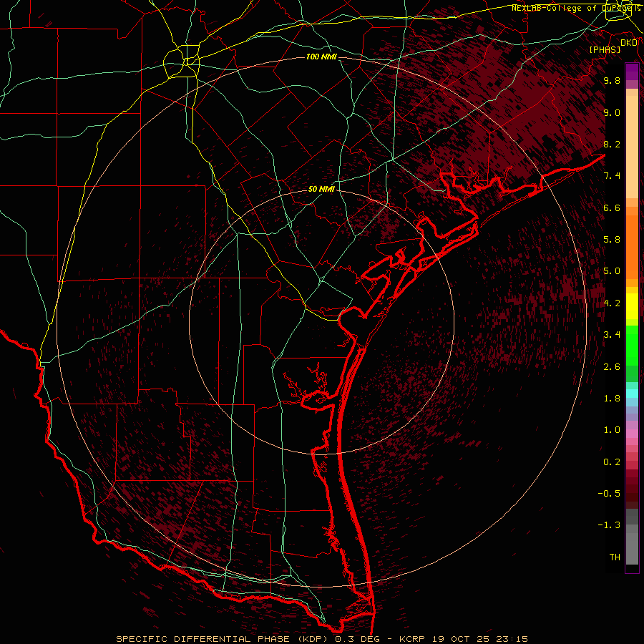Click the '0.3 DEG' elevation text
This screenshot has width=644, height=644.
tap(358, 639)
